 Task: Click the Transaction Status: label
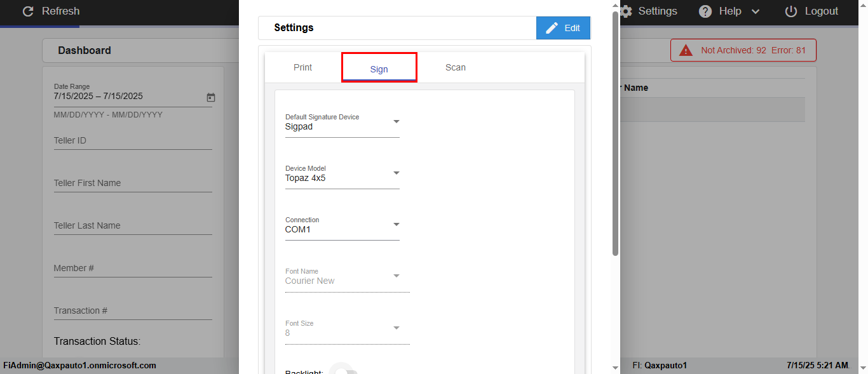pos(97,342)
